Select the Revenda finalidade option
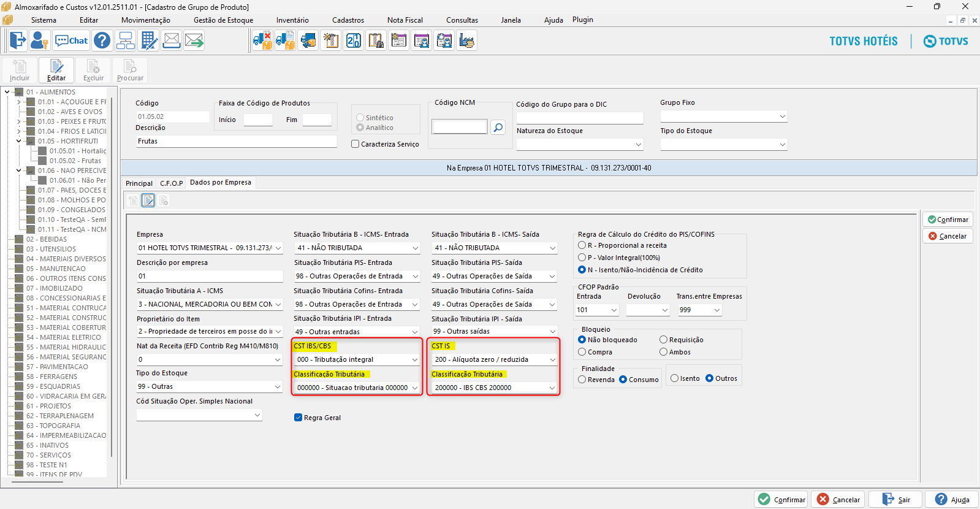This screenshot has height=509, width=980. coord(582,380)
